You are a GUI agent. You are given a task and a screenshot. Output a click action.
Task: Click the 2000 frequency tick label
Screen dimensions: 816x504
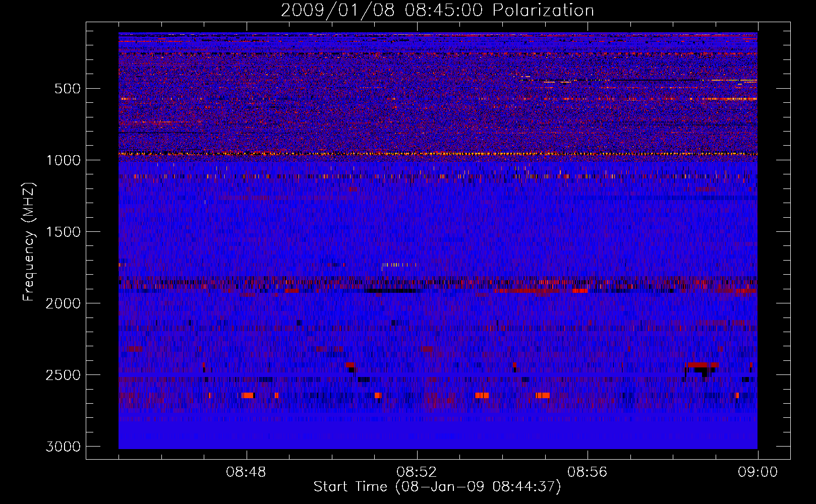tap(63, 303)
